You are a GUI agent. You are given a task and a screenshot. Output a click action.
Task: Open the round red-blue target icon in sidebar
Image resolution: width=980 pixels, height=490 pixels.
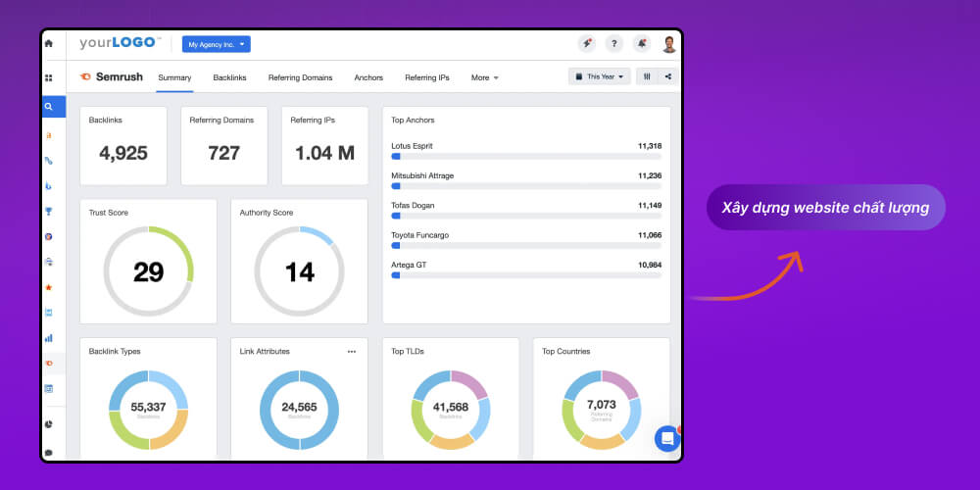49,237
